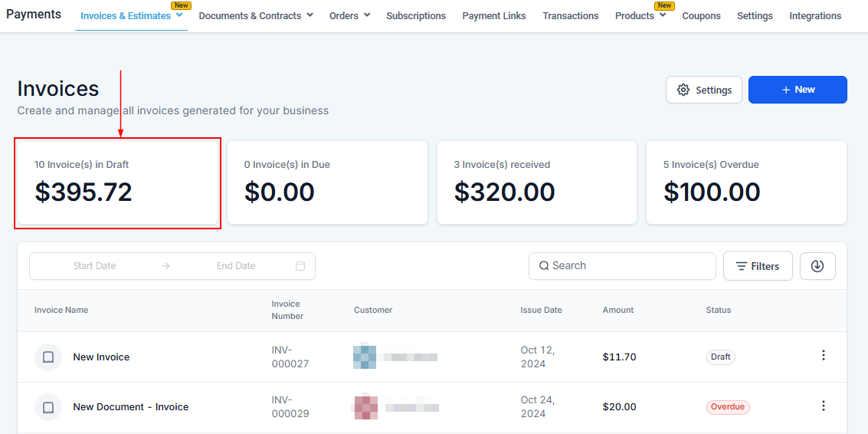Viewport: 868px width, 434px height.
Task: Select the Start Date field
Action: point(95,266)
